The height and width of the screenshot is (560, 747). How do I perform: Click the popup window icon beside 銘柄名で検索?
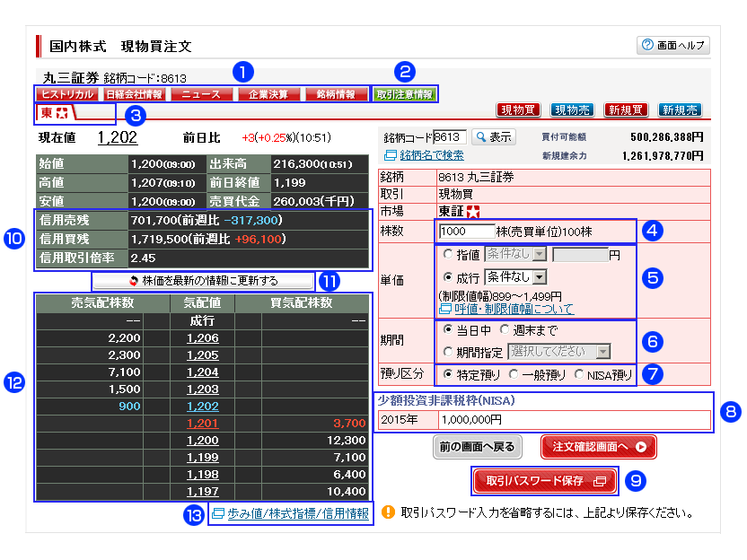tap(391, 155)
